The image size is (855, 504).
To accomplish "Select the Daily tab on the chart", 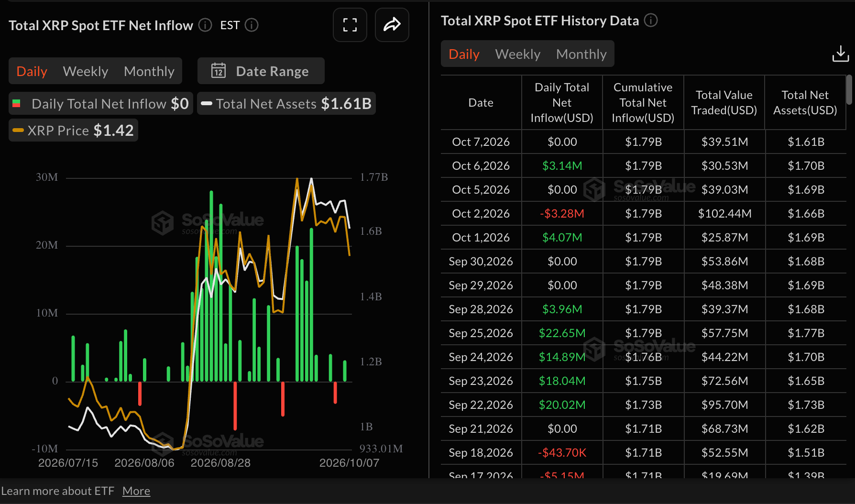I will click(x=32, y=71).
